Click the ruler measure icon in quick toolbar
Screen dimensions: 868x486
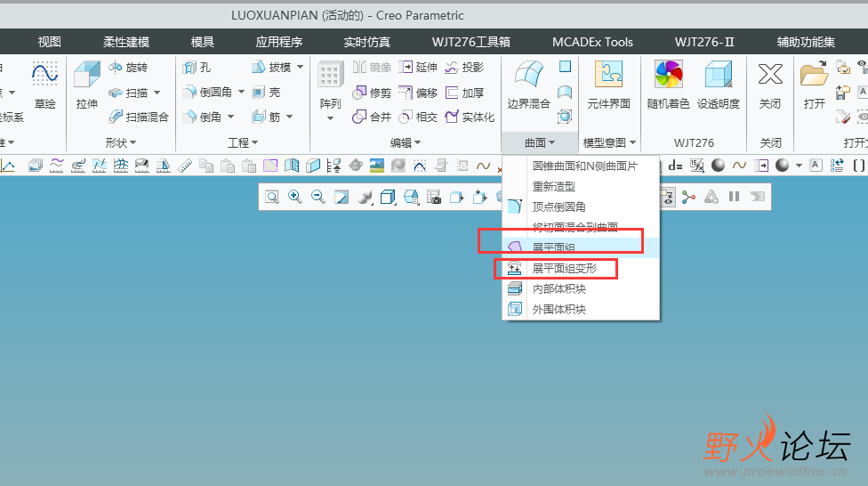click(x=185, y=166)
